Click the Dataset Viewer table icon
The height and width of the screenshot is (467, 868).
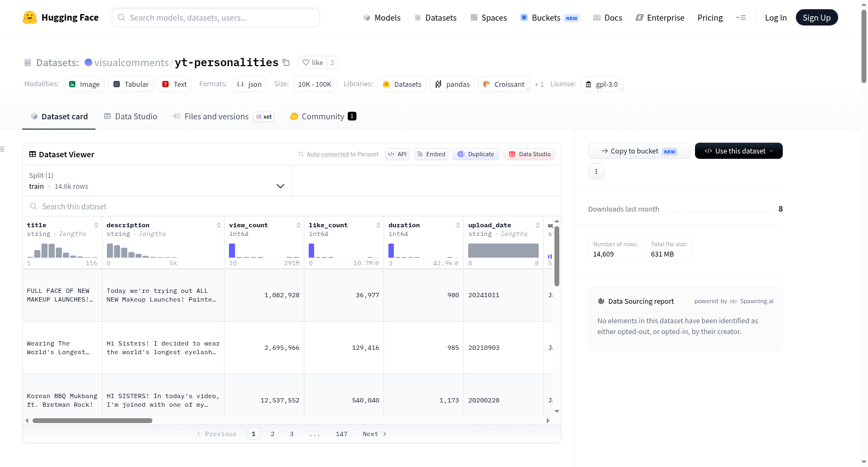coord(33,155)
